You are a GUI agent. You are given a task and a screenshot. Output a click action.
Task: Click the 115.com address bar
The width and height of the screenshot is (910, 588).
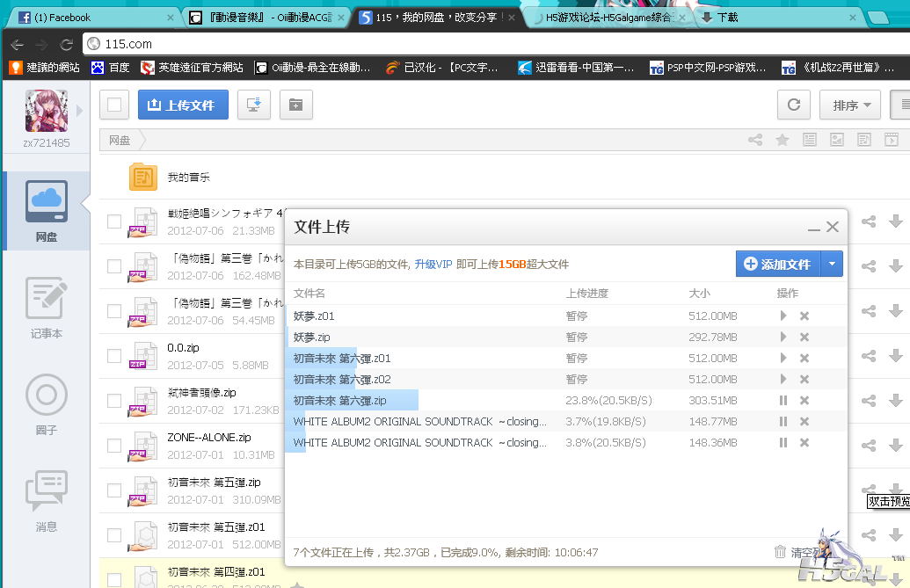496,44
